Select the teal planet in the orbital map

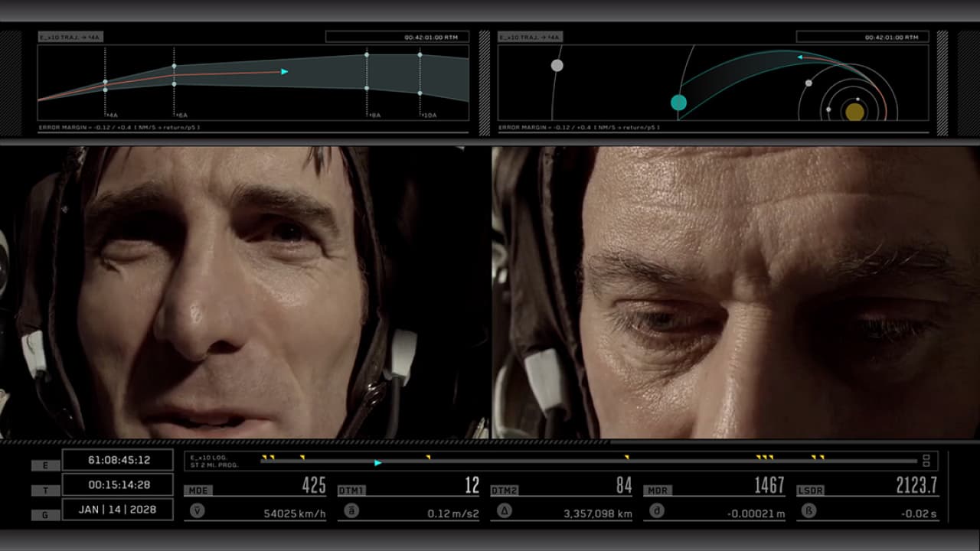[x=678, y=103]
